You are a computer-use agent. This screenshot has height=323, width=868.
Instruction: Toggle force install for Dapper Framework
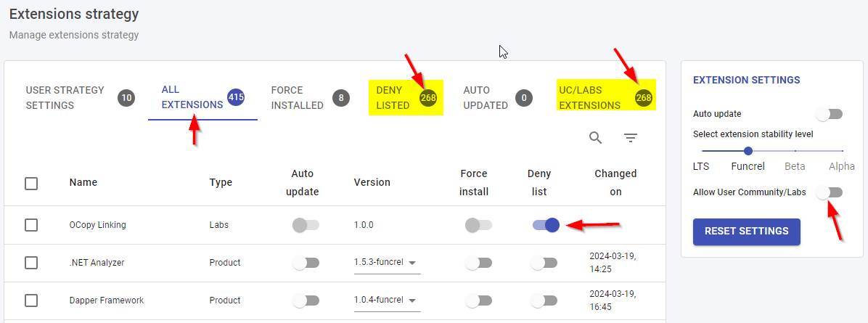pos(478,300)
